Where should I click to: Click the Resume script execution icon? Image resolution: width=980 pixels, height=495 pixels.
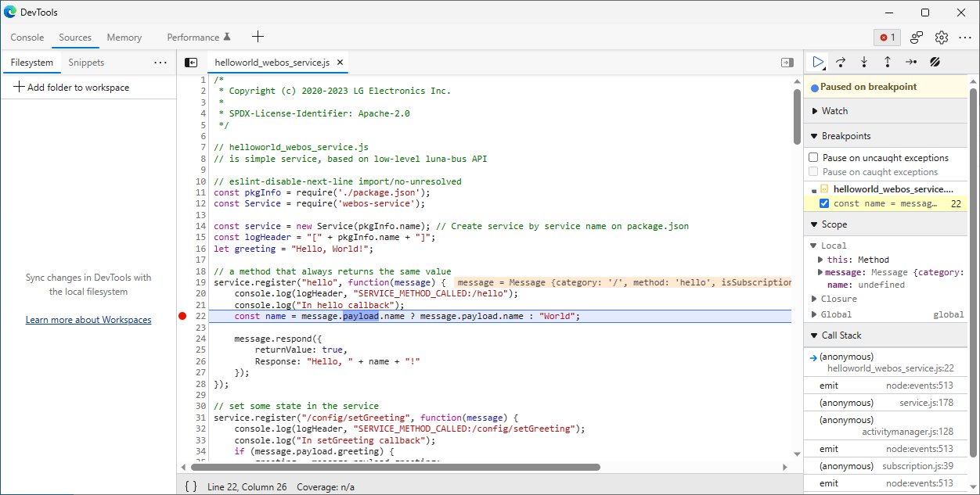[817, 62]
